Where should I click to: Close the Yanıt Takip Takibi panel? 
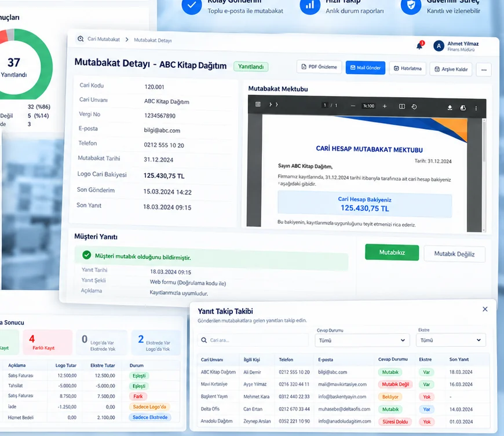click(485, 309)
